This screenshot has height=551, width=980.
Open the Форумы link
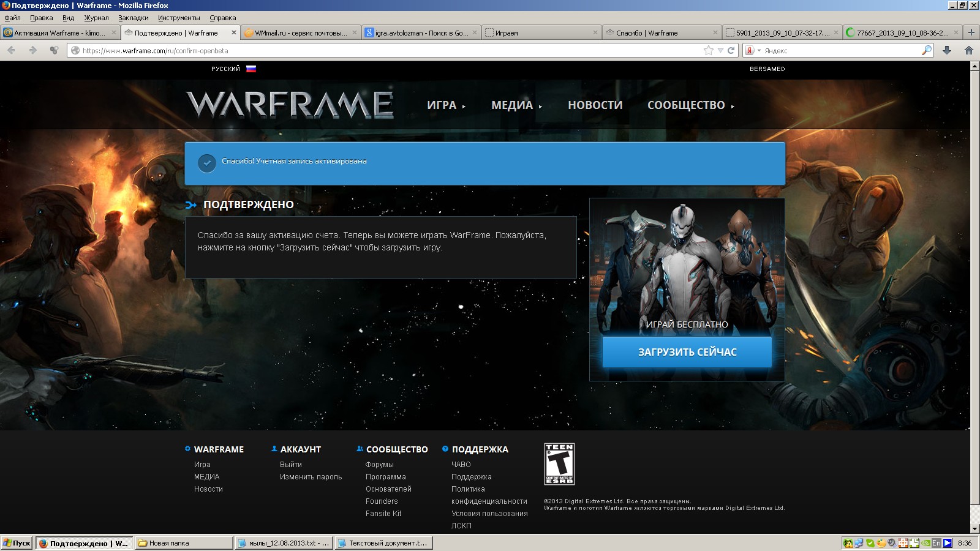coord(380,465)
